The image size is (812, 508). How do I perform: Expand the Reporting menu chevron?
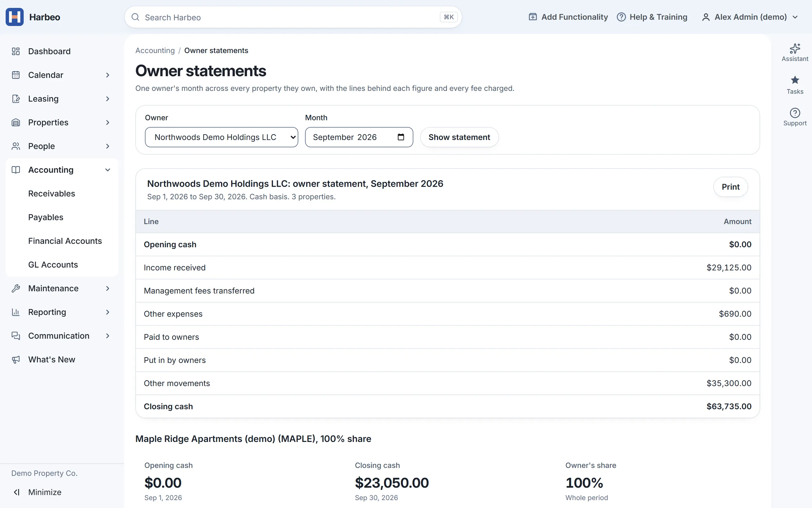pos(108,312)
